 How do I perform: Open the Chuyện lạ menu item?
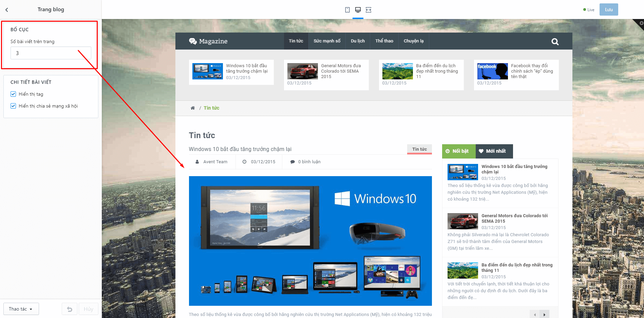click(414, 41)
